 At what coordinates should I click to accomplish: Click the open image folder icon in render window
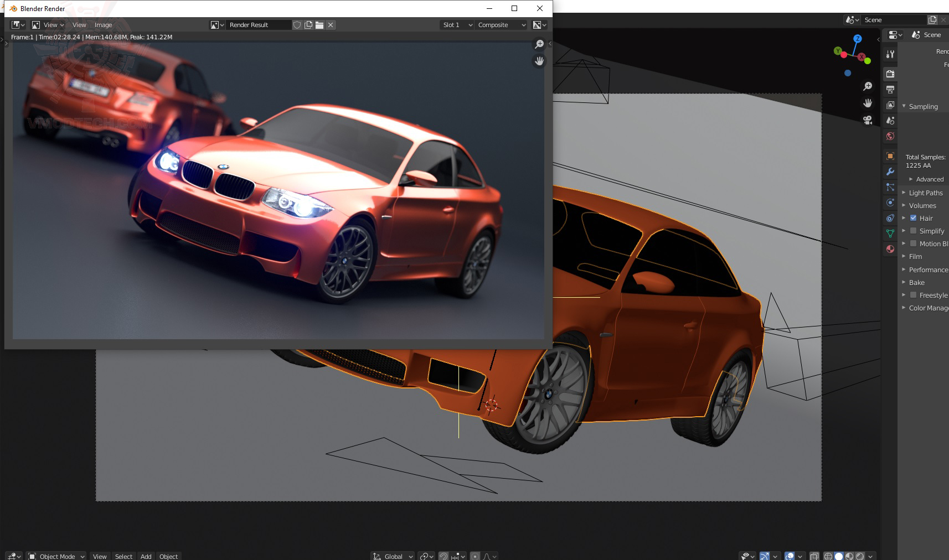click(x=319, y=25)
